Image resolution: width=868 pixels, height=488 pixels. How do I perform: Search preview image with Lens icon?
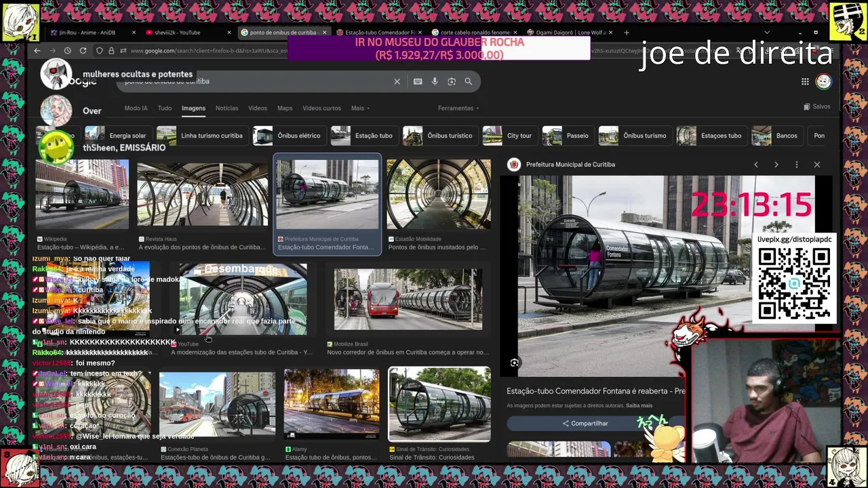pos(515,363)
